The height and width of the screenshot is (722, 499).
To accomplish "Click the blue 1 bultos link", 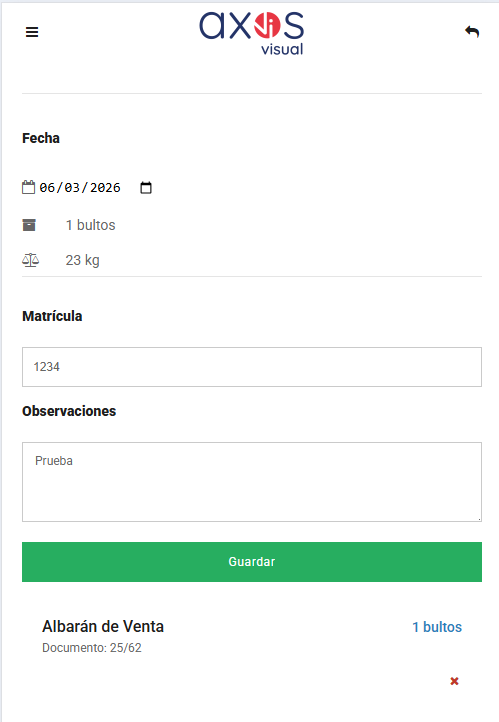I will (437, 627).
